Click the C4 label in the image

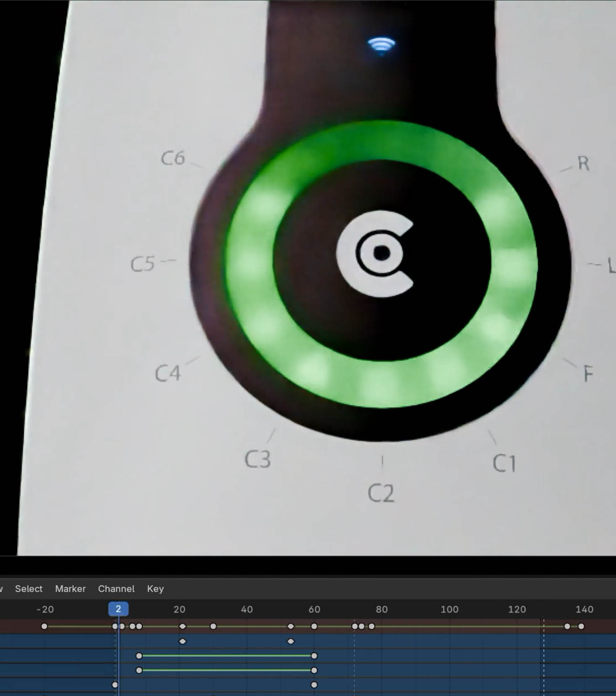(x=168, y=373)
